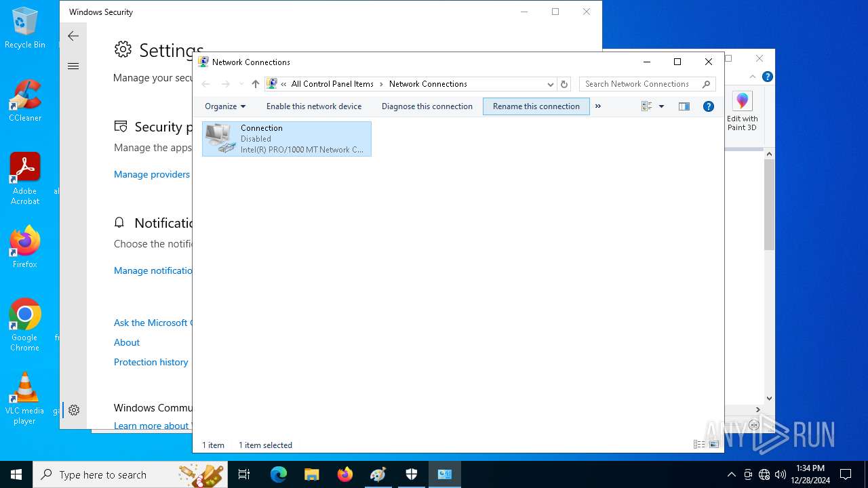Show hidden system tray icons
The image size is (868, 488).
pos(731,474)
